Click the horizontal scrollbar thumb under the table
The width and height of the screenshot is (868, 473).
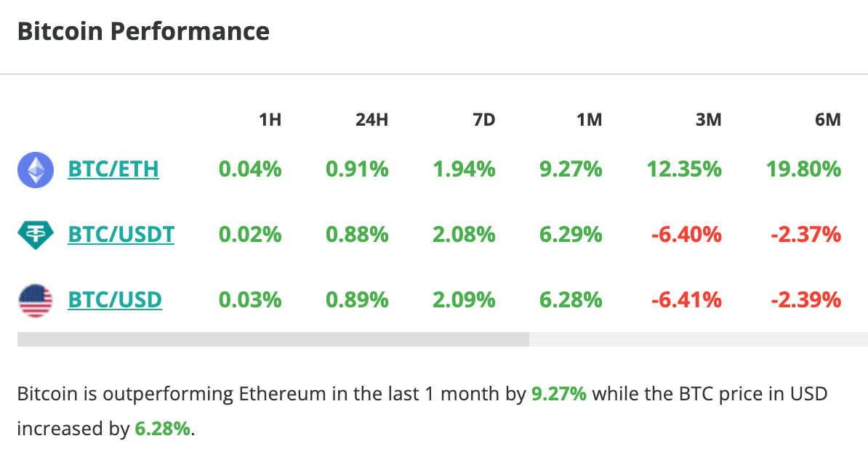[x=273, y=339]
